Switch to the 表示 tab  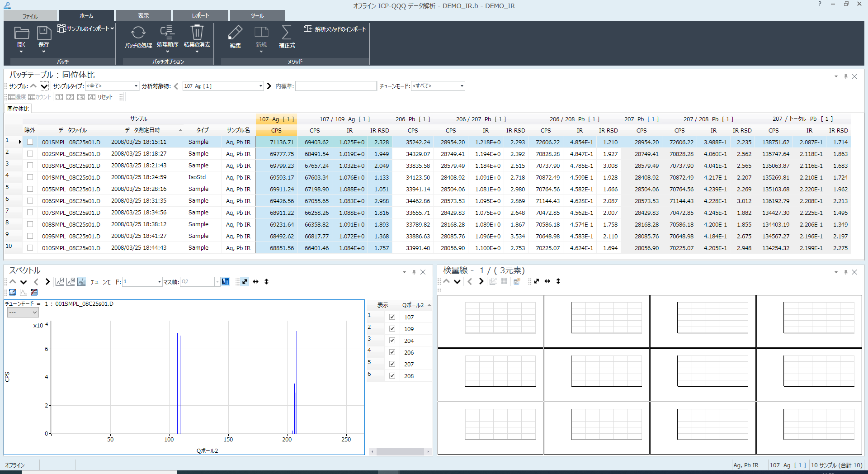pos(143,15)
